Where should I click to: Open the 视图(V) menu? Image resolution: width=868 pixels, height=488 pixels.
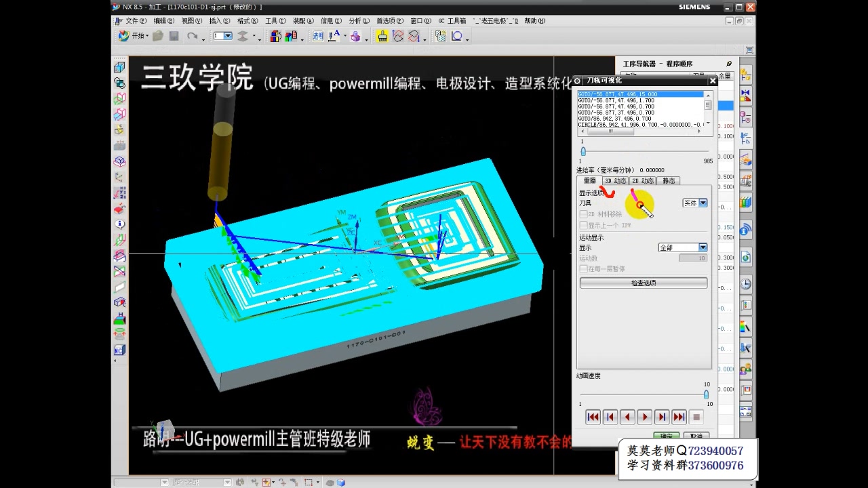192,21
